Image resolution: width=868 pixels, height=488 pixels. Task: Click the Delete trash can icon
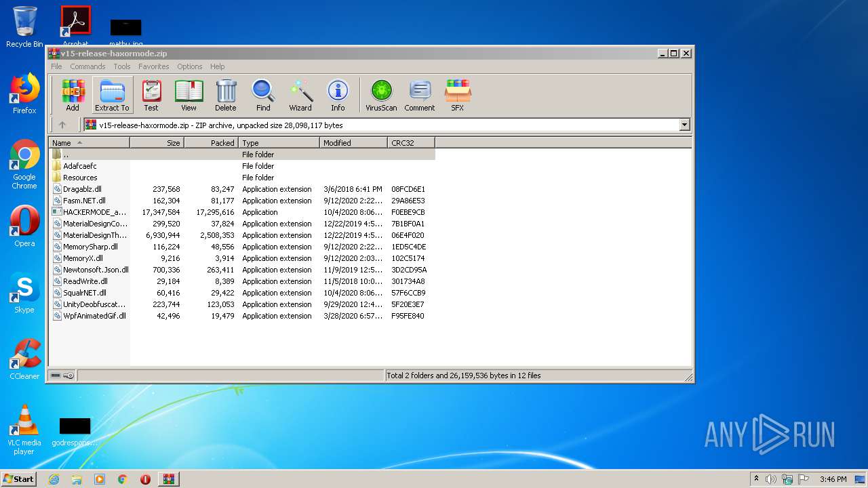point(226,95)
